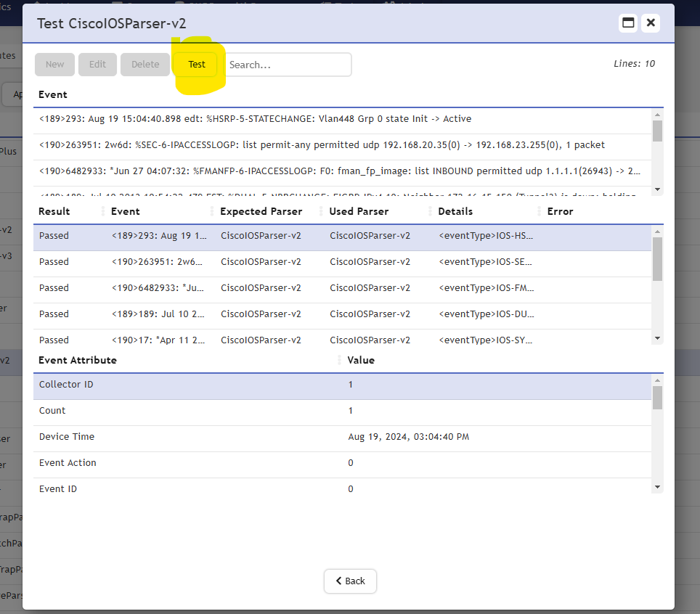The height and width of the screenshot is (614, 700).
Task: Select the Passed result row with IOS-DU event type
Action: click(x=341, y=314)
